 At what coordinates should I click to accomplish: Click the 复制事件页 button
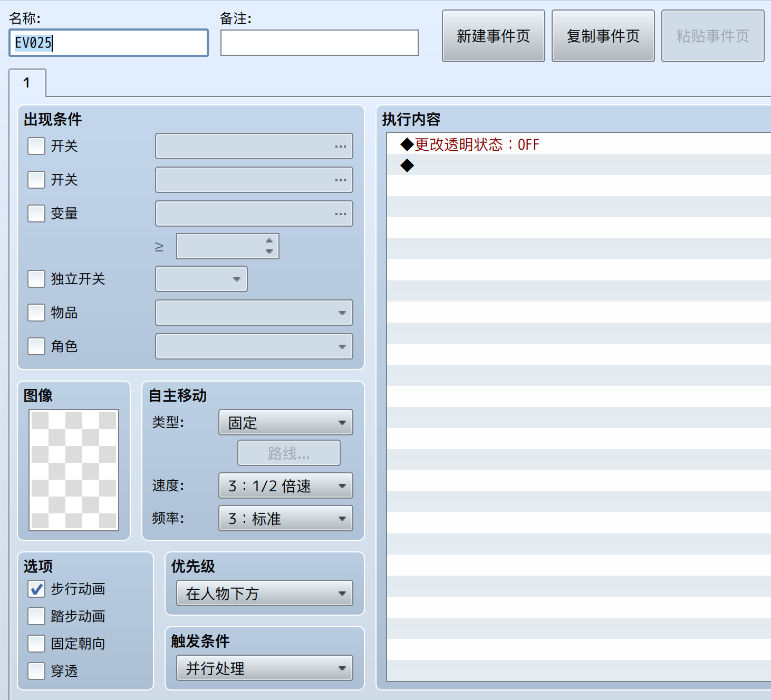603,36
